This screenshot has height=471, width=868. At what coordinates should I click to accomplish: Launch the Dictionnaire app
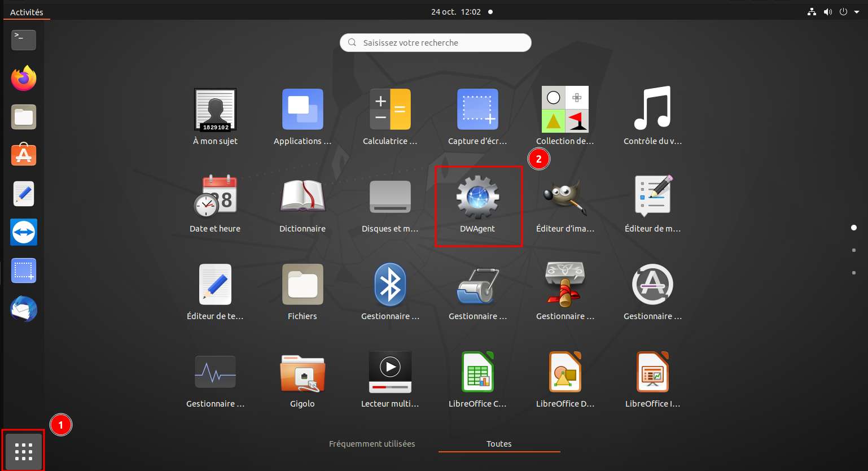click(303, 204)
